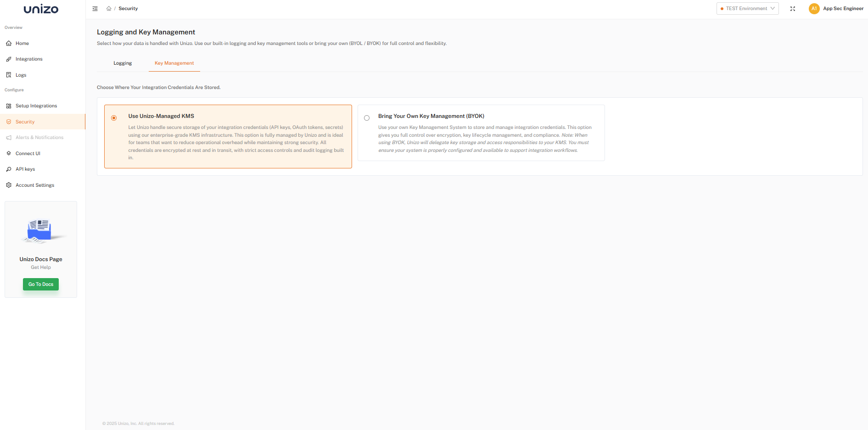This screenshot has height=430, width=868.
Task: Click the Connect UI layers icon
Action: coord(9,153)
